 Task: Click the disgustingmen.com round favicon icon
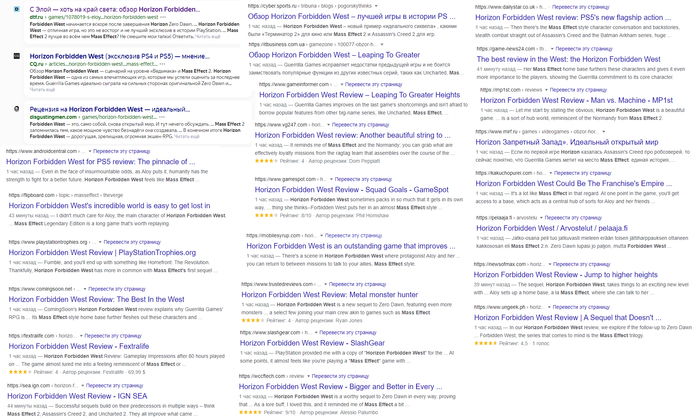17,109
